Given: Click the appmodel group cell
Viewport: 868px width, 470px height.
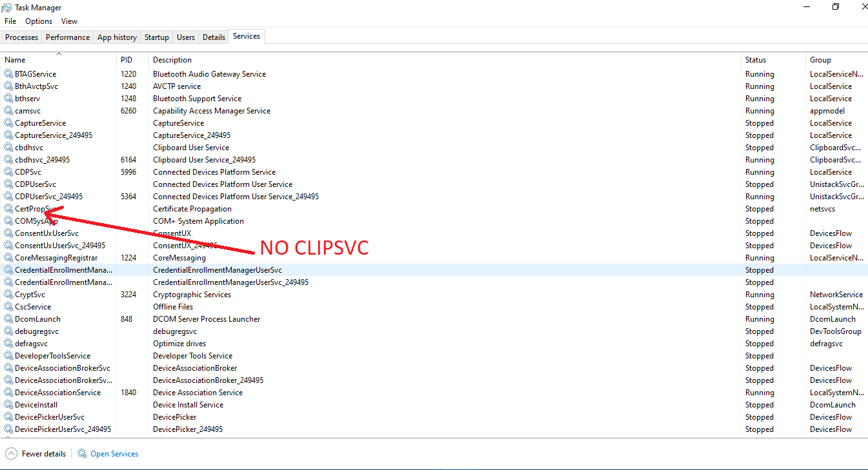Looking at the screenshot, I should tap(827, 111).
